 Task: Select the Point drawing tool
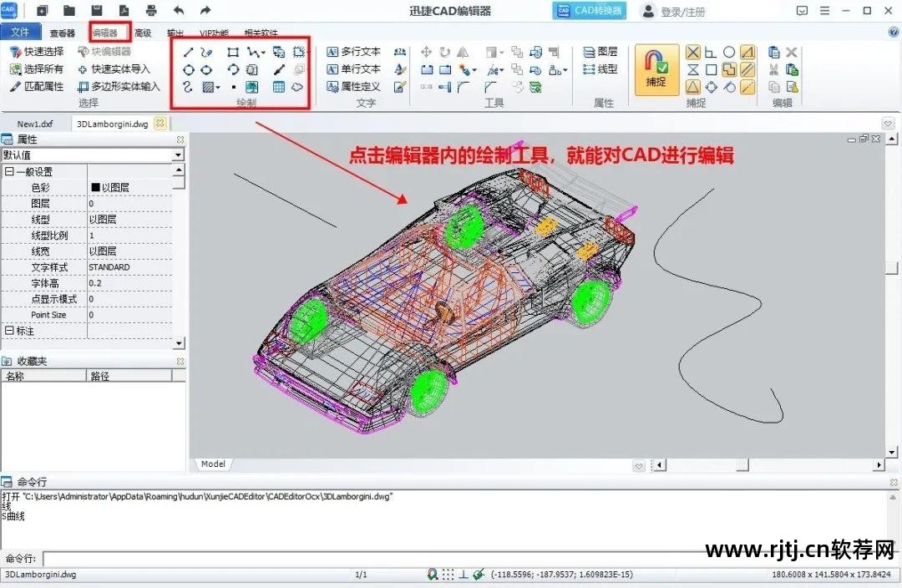pyautogui.click(x=234, y=88)
